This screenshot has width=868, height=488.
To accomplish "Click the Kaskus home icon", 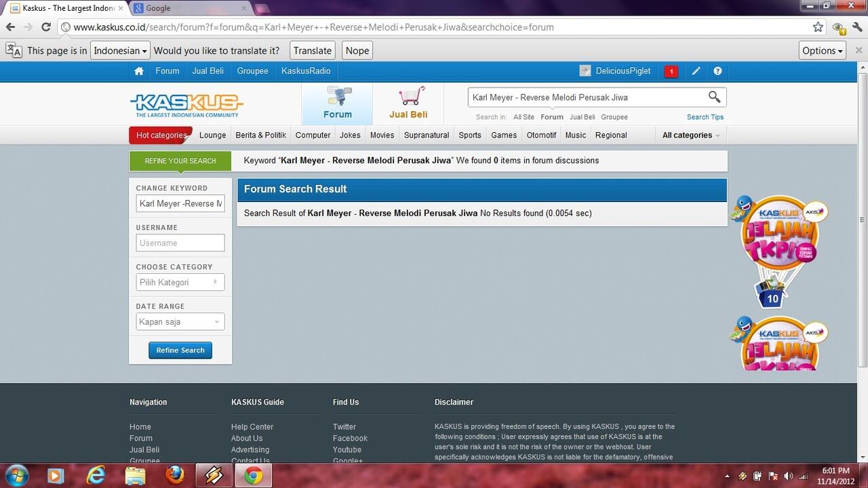I will coord(139,71).
